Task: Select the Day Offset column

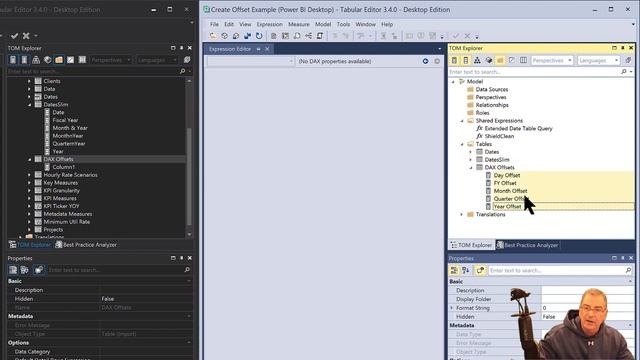Action: [x=507, y=175]
